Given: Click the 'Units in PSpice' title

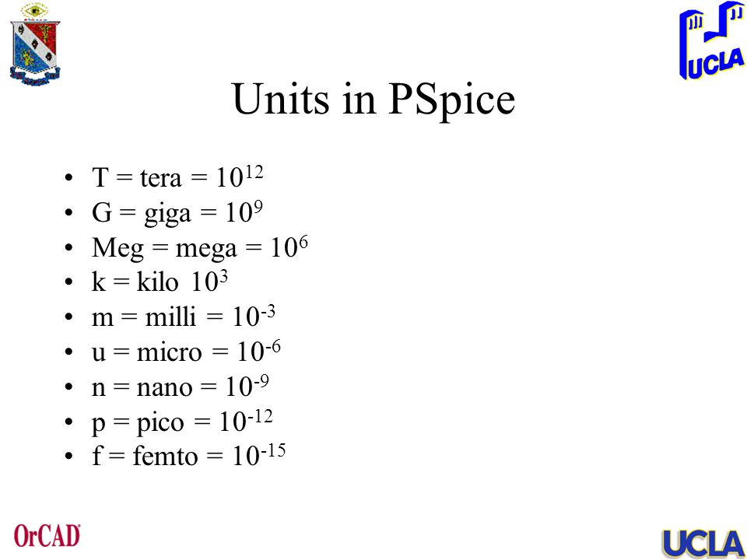Looking at the screenshot, I should click(x=374, y=99).
